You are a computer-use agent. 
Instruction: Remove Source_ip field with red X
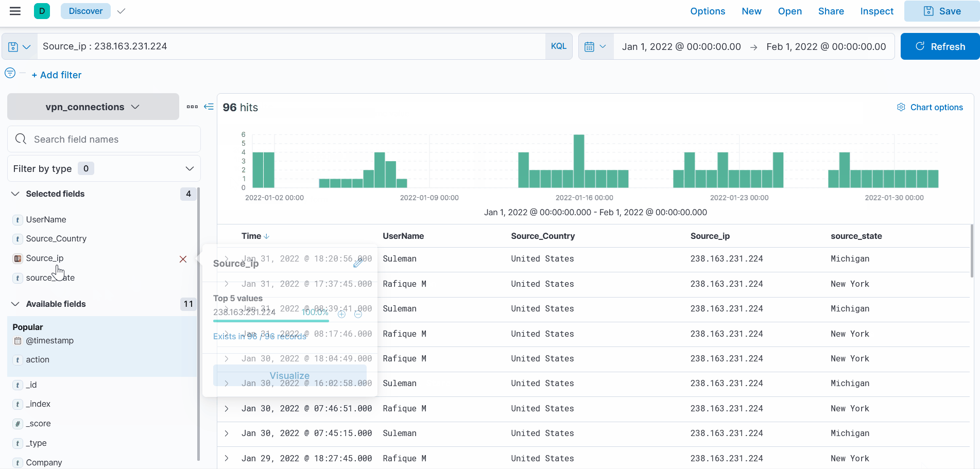[x=183, y=259]
